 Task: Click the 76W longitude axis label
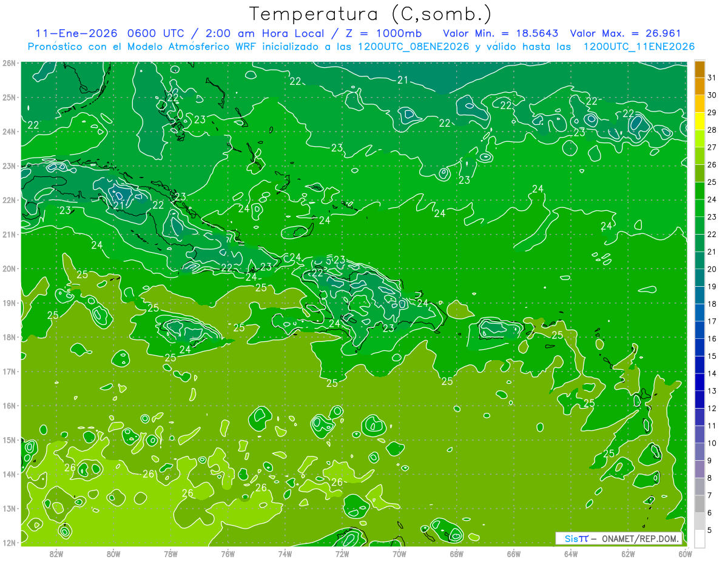pos(227,554)
